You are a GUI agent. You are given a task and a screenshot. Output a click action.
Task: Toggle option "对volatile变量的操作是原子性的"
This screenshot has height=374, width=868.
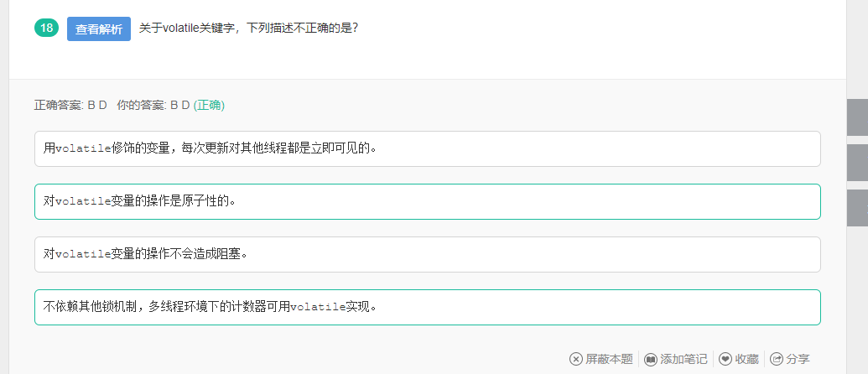click(427, 201)
